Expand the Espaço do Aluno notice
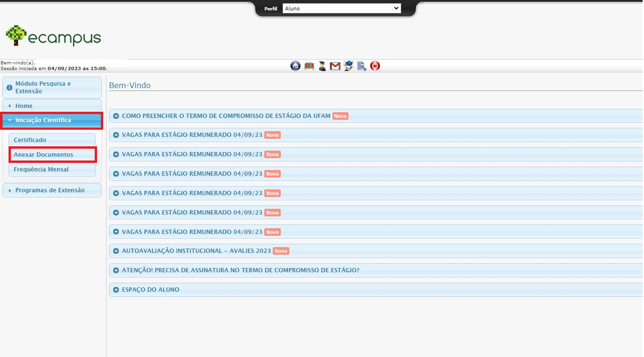Screen dimensions: 644x357 click(151, 290)
